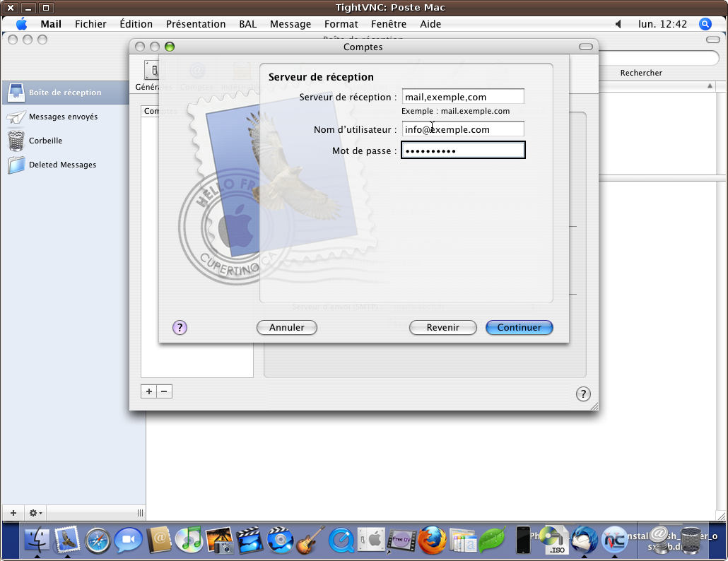728x561 pixels.
Task: Click the Serveur de réception field
Action: click(x=463, y=97)
